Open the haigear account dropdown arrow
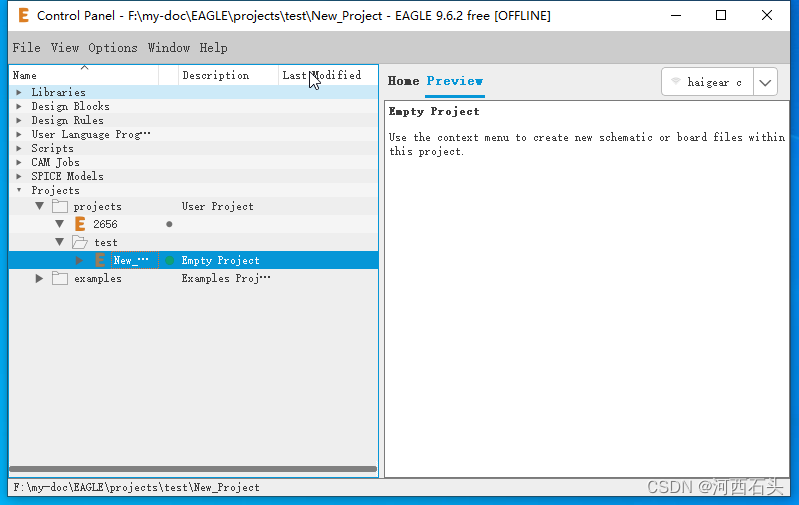This screenshot has height=505, width=799. 765,82
